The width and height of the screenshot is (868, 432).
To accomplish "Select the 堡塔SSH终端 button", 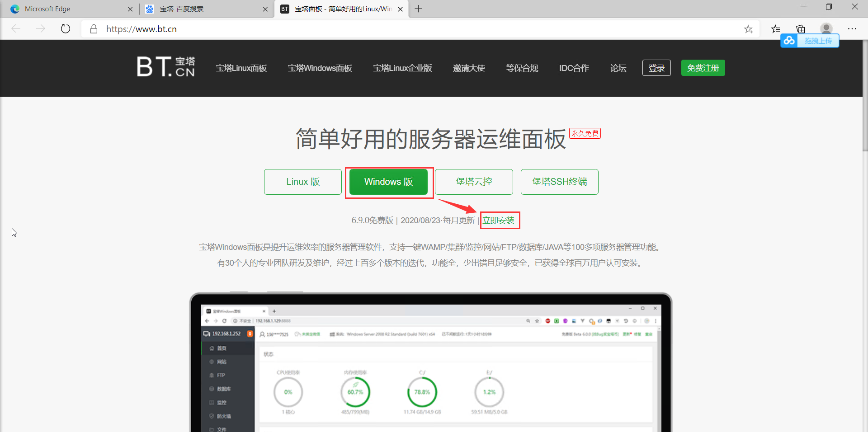I will (x=560, y=182).
